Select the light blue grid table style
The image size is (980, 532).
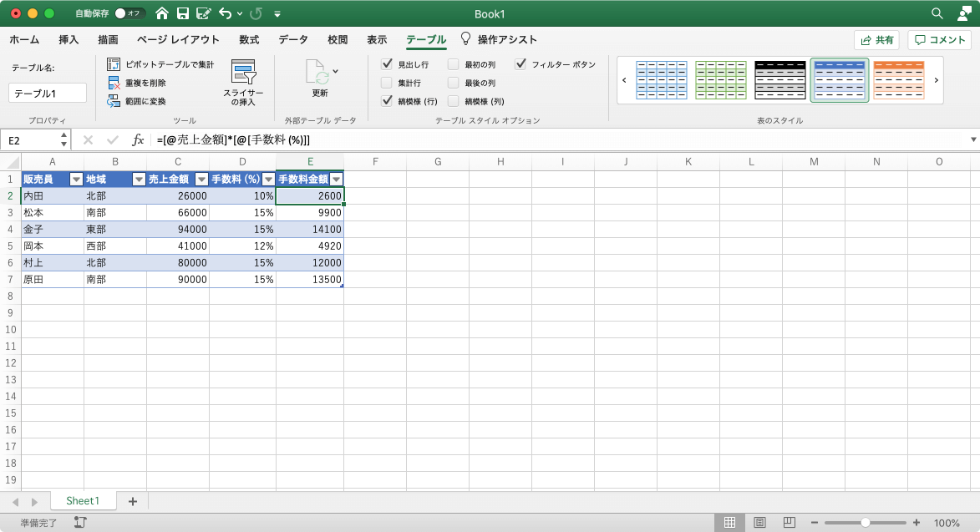pos(661,80)
